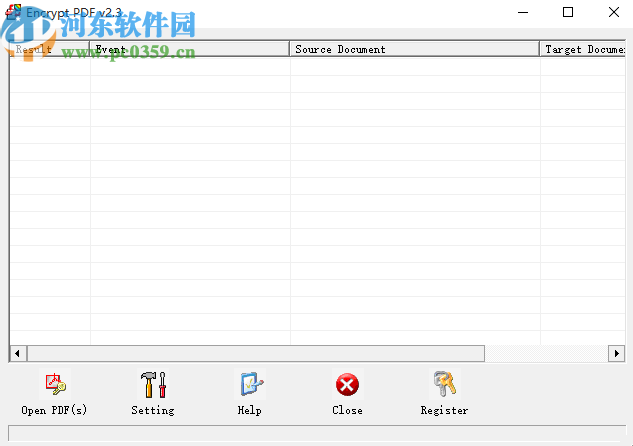The image size is (633, 446).
Task: Click the Register label
Action: coord(444,410)
